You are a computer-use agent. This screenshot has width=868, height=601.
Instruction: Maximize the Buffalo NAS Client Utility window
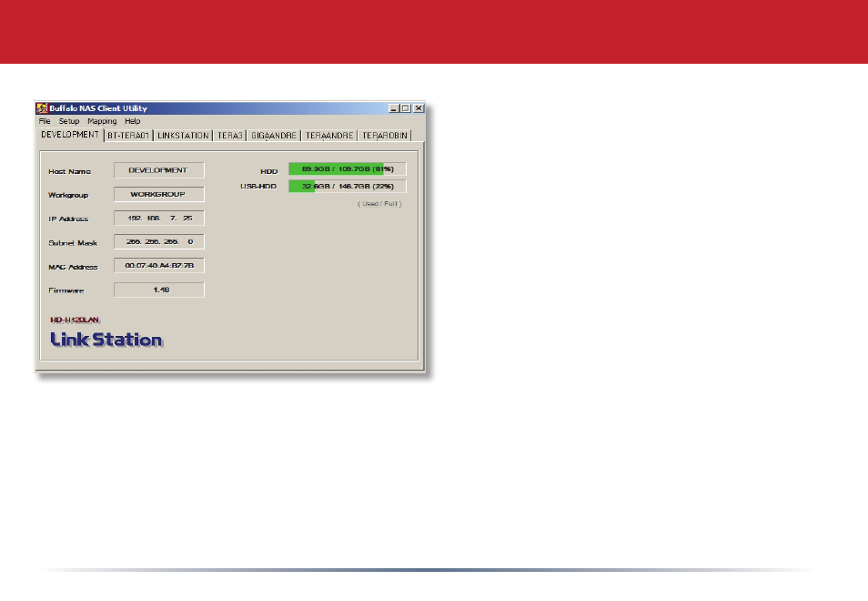[x=405, y=108]
